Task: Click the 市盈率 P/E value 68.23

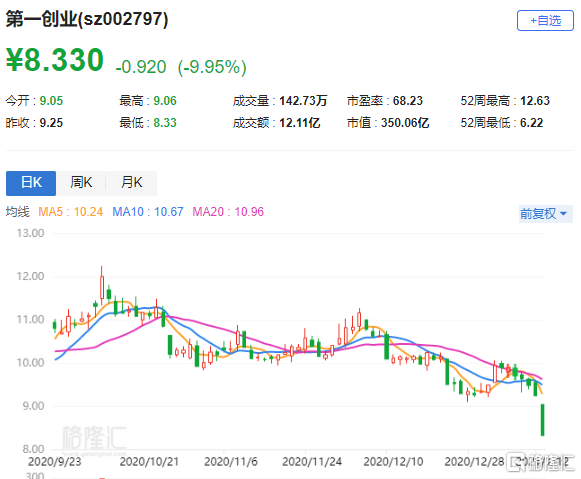Action: (408, 101)
